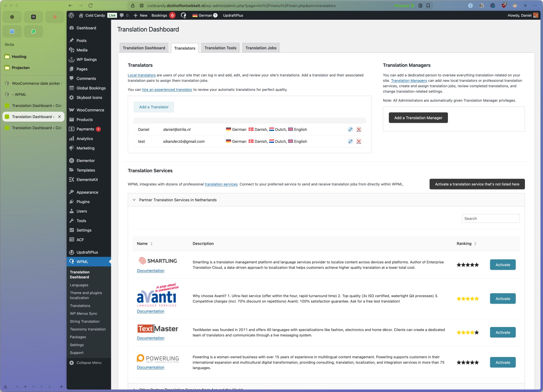The image size is (543, 392).
Task: Open WordPress logo menu in admin bar
Action: [71, 15]
